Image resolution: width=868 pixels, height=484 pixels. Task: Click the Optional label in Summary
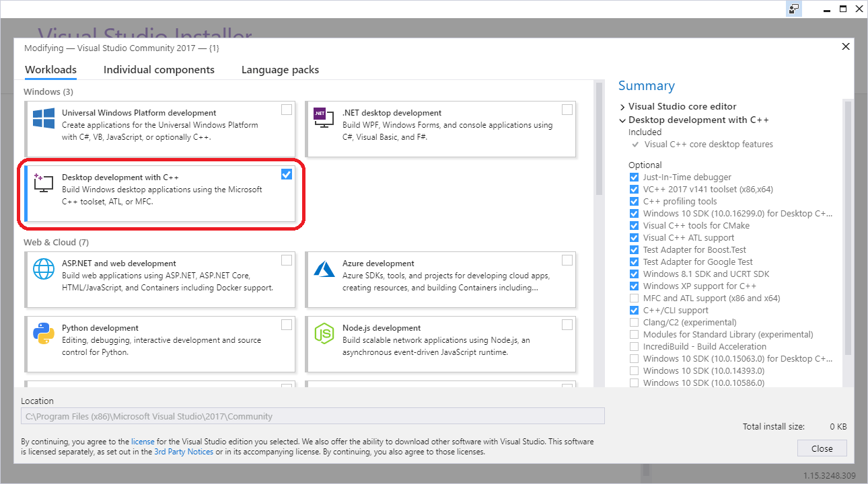click(645, 165)
